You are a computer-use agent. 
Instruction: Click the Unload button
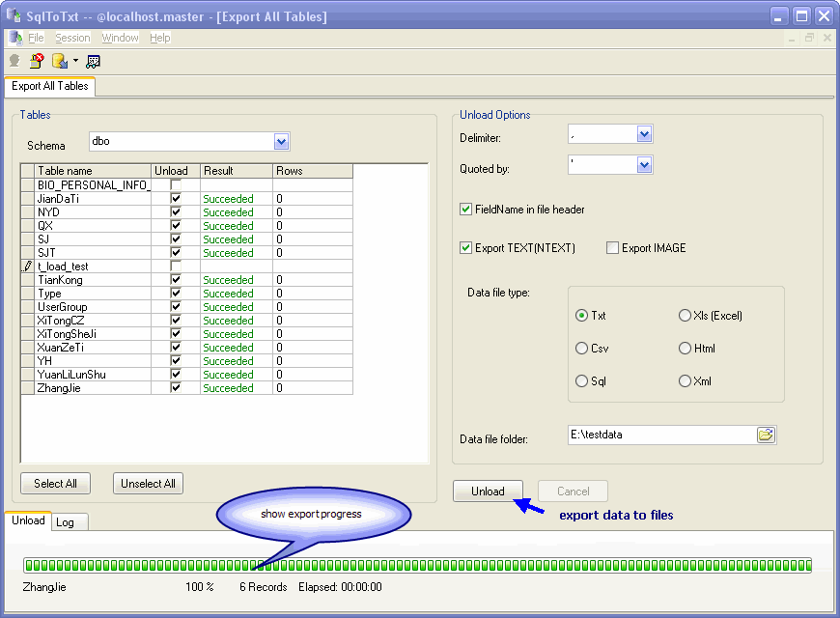488,491
